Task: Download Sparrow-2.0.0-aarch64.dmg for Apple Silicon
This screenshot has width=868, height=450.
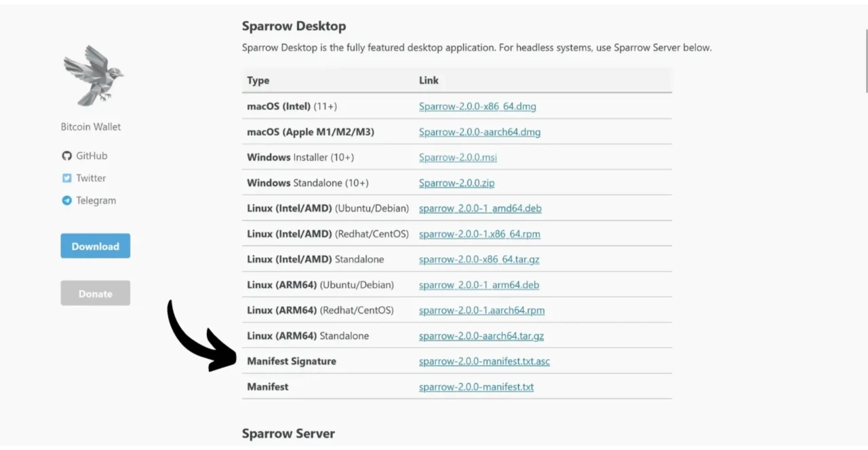Action: coord(479,132)
